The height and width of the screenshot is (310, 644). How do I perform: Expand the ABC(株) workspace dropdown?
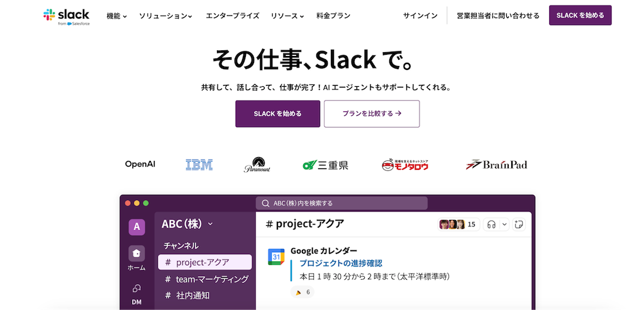[187, 224]
